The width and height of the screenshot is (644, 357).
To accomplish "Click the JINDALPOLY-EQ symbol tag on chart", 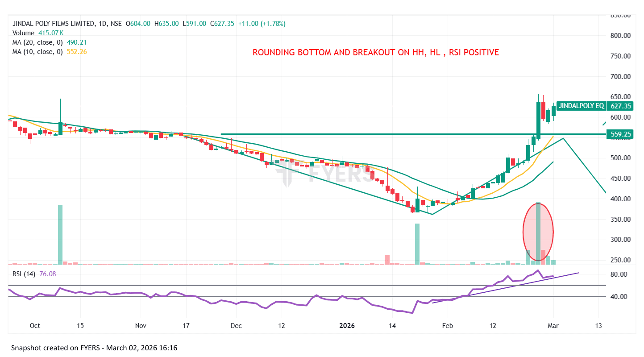I will coord(581,106).
